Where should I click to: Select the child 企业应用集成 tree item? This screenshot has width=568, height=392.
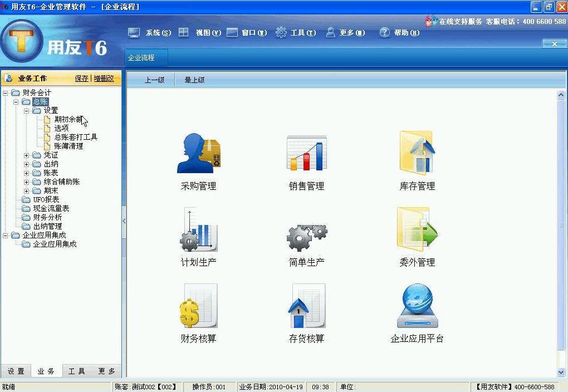coord(55,244)
